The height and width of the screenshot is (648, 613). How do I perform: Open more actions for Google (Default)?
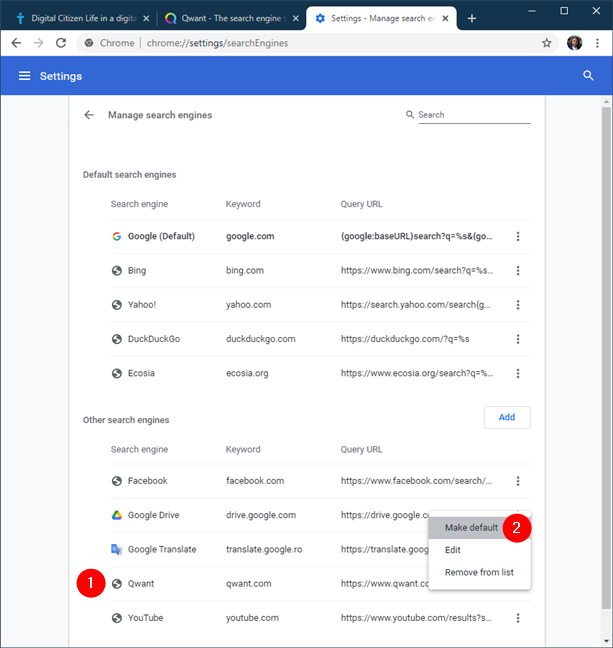click(518, 236)
